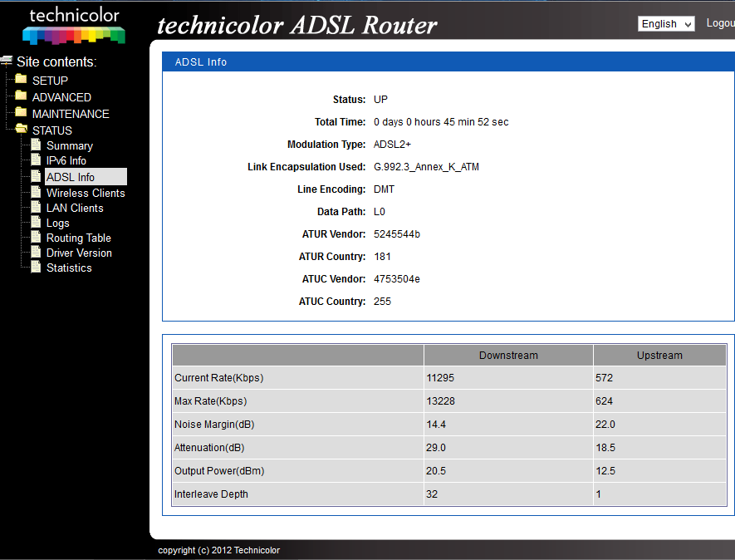The image size is (735, 560).
Task: Click the Routing Table page icon
Action: tap(36, 237)
